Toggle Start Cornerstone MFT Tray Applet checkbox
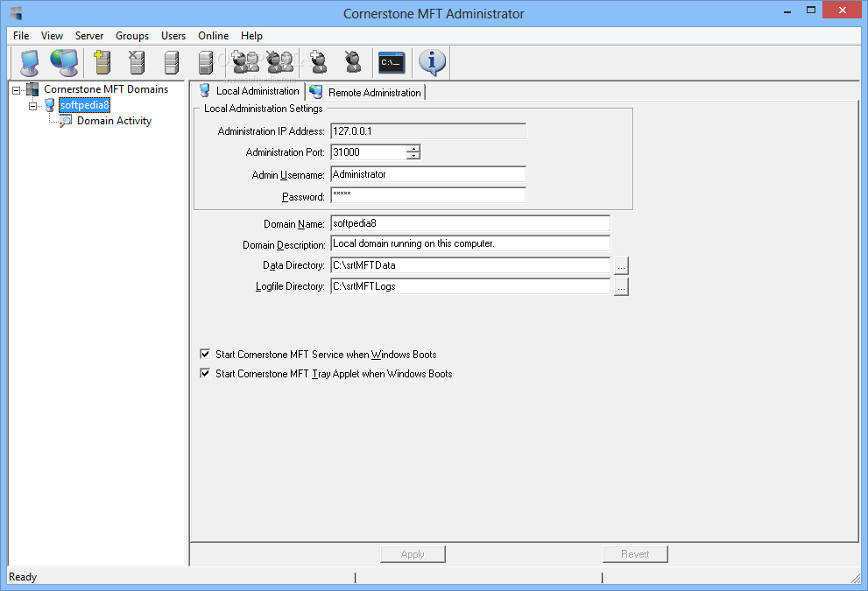Viewport: 868px width, 591px height. point(205,374)
